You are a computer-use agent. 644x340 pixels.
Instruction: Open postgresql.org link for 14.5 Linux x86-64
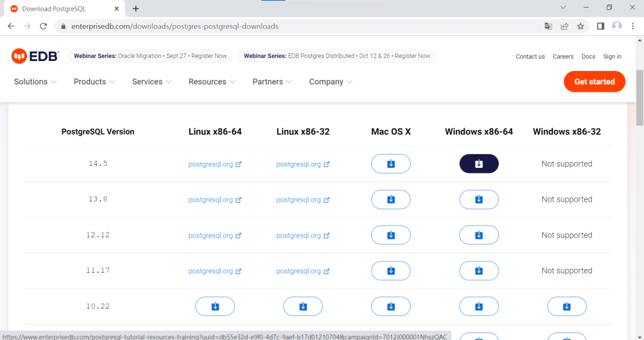point(215,164)
